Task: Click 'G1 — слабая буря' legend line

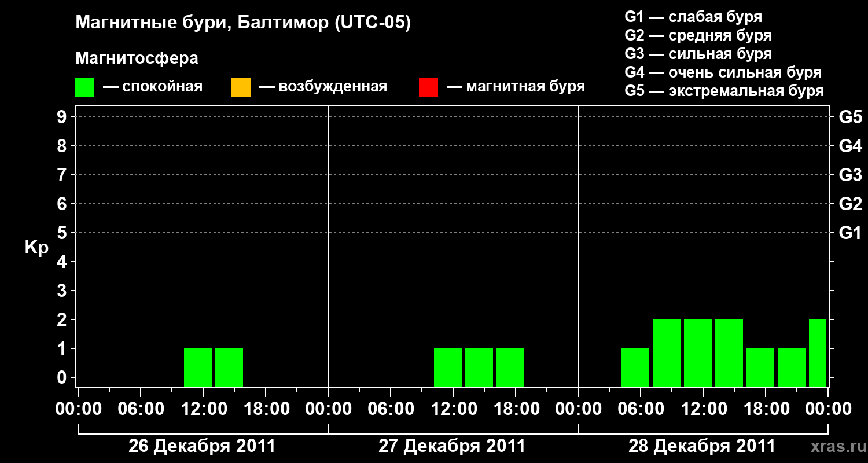Action: pyautogui.click(x=693, y=17)
